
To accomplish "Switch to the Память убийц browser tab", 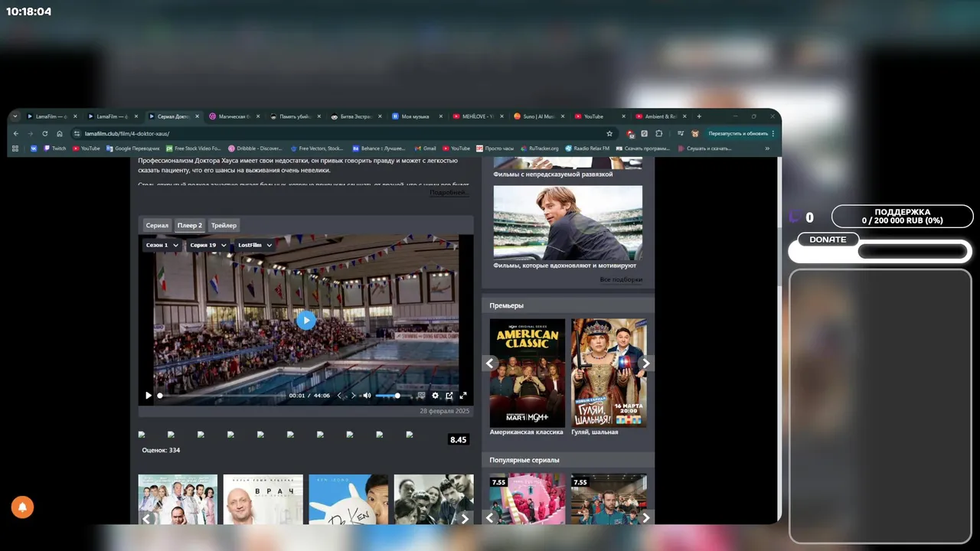I will [x=295, y=116].
